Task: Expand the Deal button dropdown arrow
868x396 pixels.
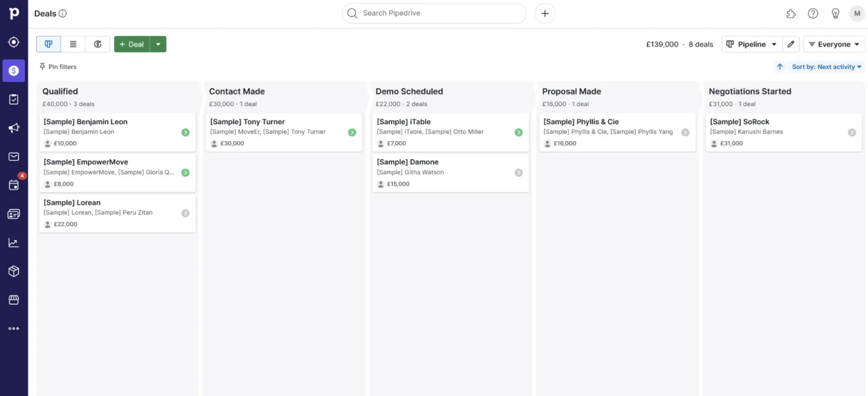Action: tap(158, 44)
